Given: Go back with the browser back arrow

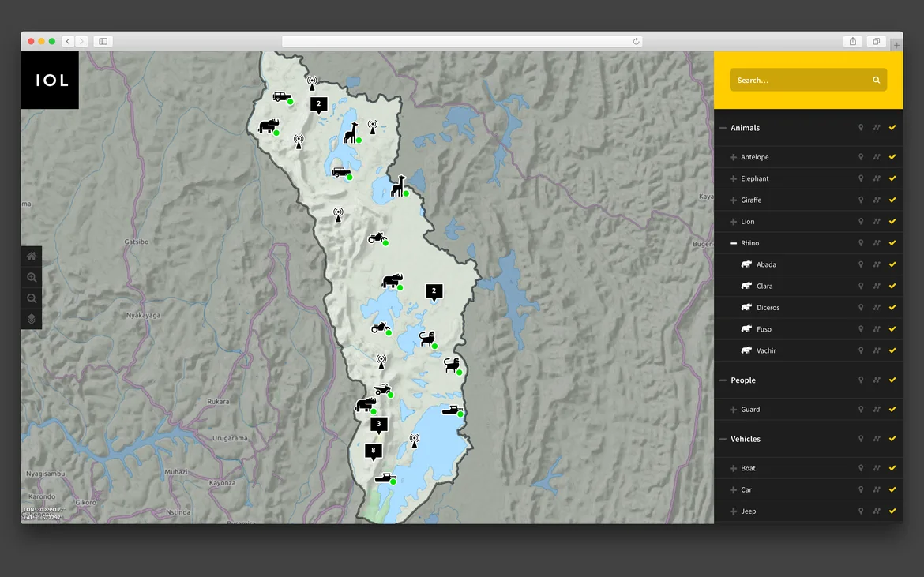Looking at the screenshot, I should point(69,41).
